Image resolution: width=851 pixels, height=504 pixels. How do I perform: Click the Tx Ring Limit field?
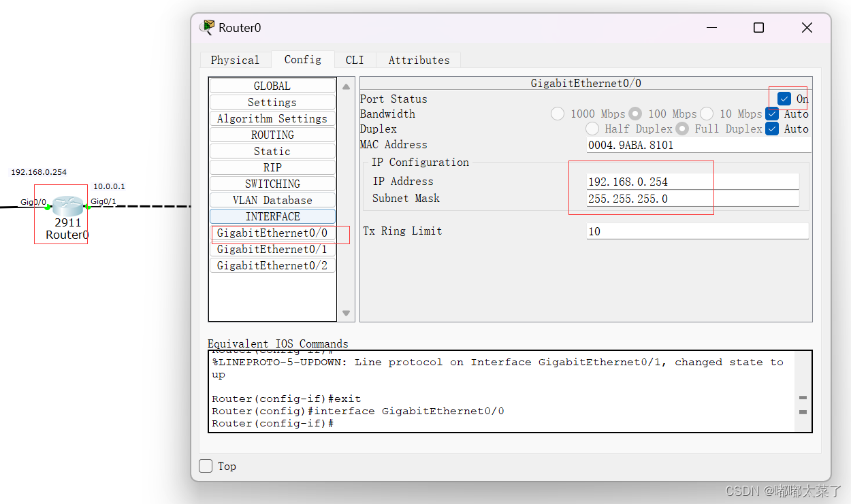pos(697,231)
